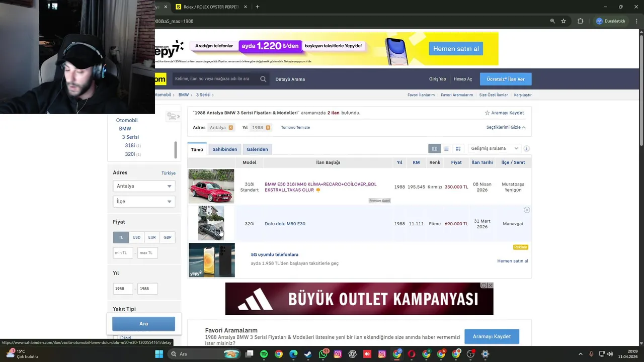Screen dimensions: 644x362
Task: Sort listings by the İlan Tarihi column
Action: coord(482,162)
